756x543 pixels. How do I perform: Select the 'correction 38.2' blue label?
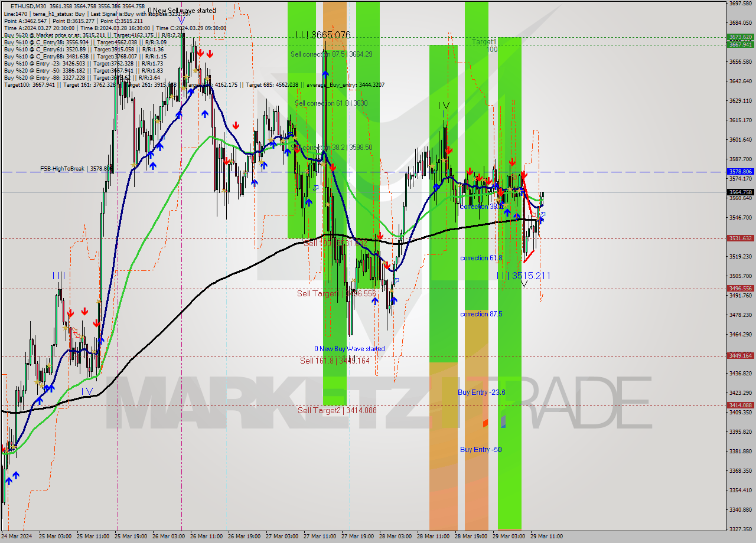[481, 207]
